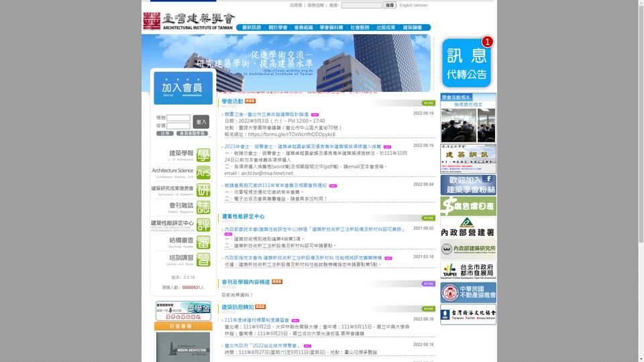This screenshot has width=644, height=362.
Task: Open the 111年度綠建材標章制度講習會 link
Action: click(257, 320)
